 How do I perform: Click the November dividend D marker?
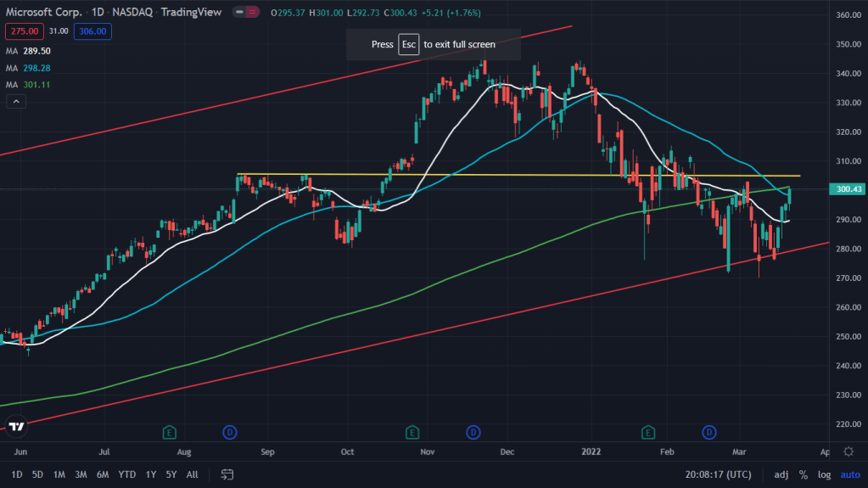pyautogui.click(x=473, y=433)
